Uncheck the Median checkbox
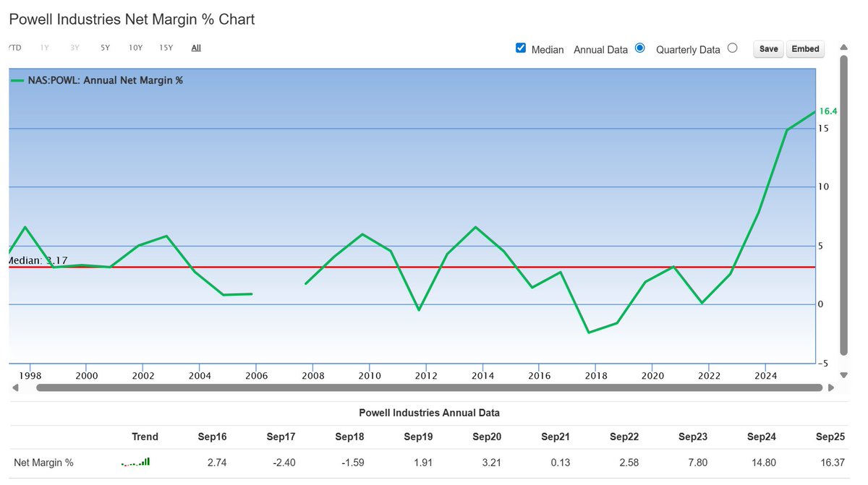 [x=521, y=48]
